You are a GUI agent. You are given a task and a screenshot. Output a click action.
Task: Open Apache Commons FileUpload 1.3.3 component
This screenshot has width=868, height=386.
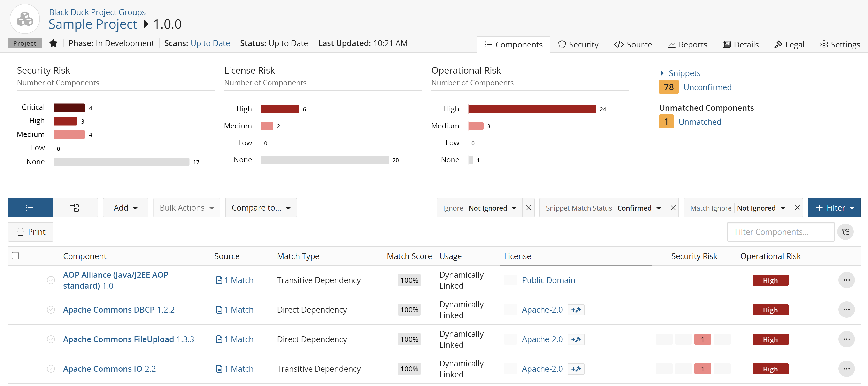click(129, 339)
